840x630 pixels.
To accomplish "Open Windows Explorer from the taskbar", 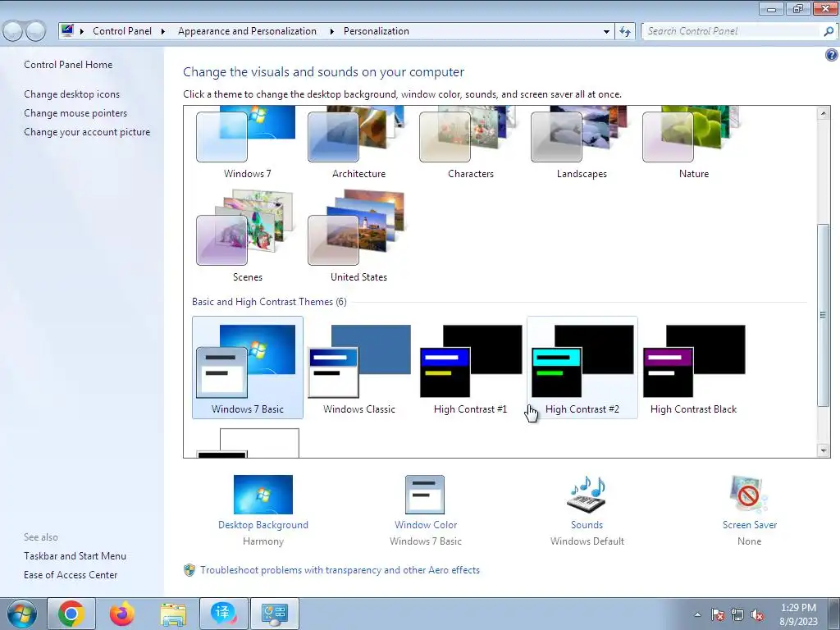I will (173, 614).
